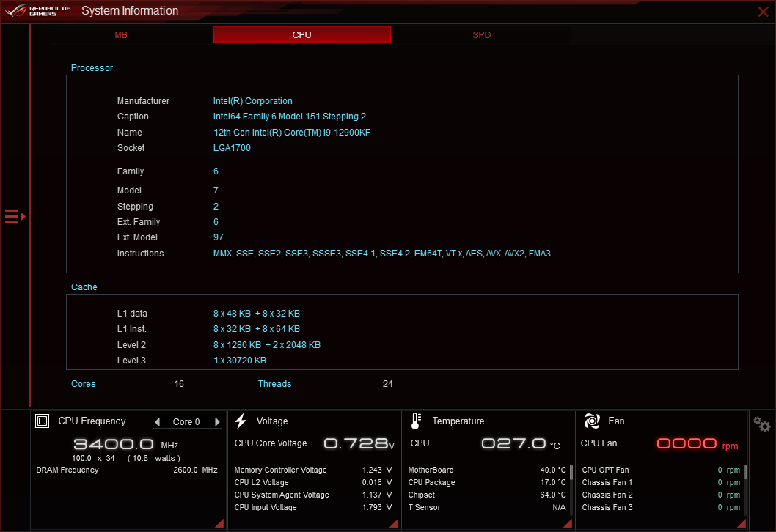
Task: Click CPU OPT Fan row
Action: 661,470
